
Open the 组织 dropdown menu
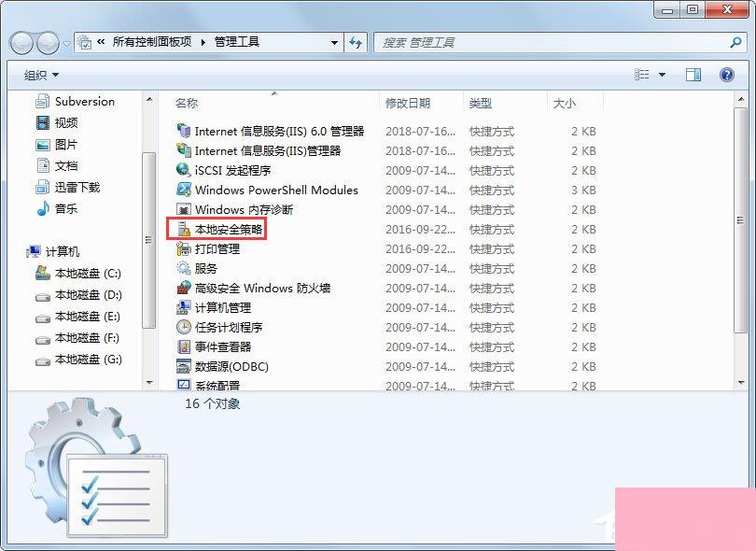tap(41, 75)
